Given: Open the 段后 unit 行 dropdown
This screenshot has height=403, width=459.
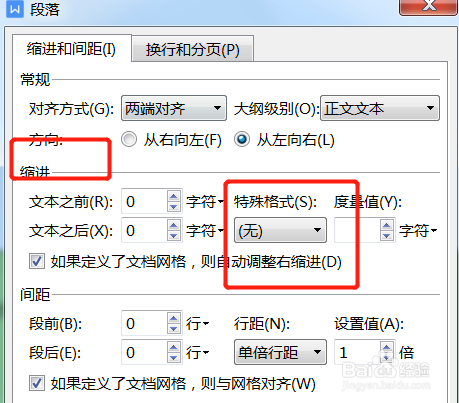Looking at the screenshot, I should click(197, 352).
